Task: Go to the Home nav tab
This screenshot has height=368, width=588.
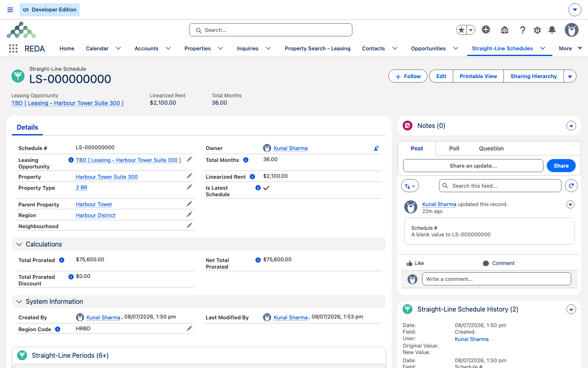Action: [x=67, y=48]
